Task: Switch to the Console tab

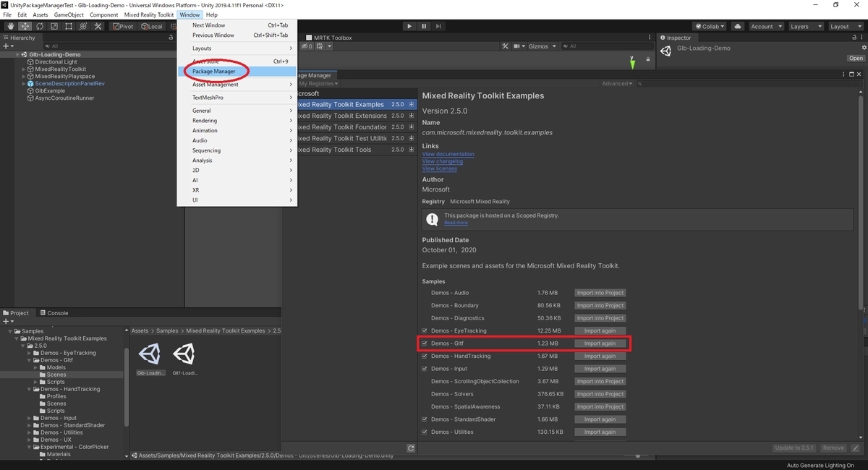Action: click(54, 313)
